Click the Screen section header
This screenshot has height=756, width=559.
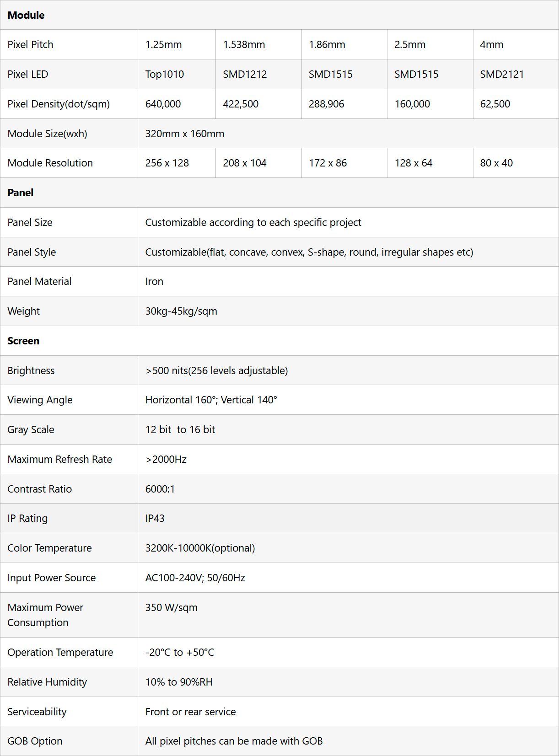23,341
